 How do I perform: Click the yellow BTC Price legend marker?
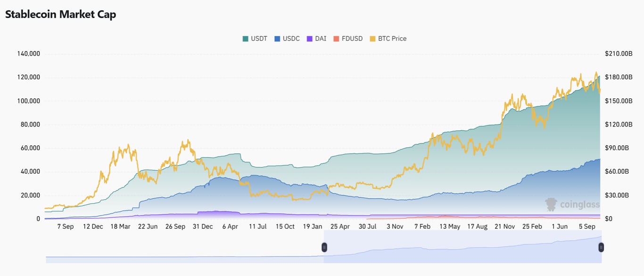tap(372, 38)
